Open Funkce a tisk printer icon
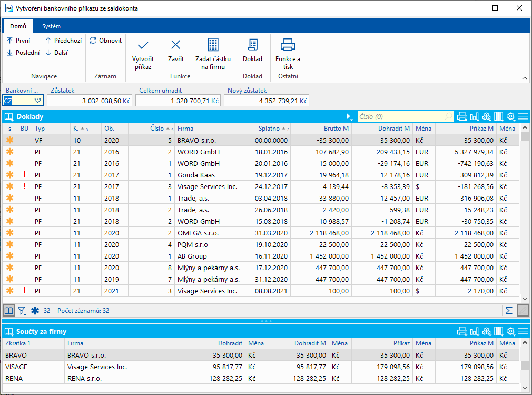The height and width of the screenshot is (395, 532). (x=288, y=45)
